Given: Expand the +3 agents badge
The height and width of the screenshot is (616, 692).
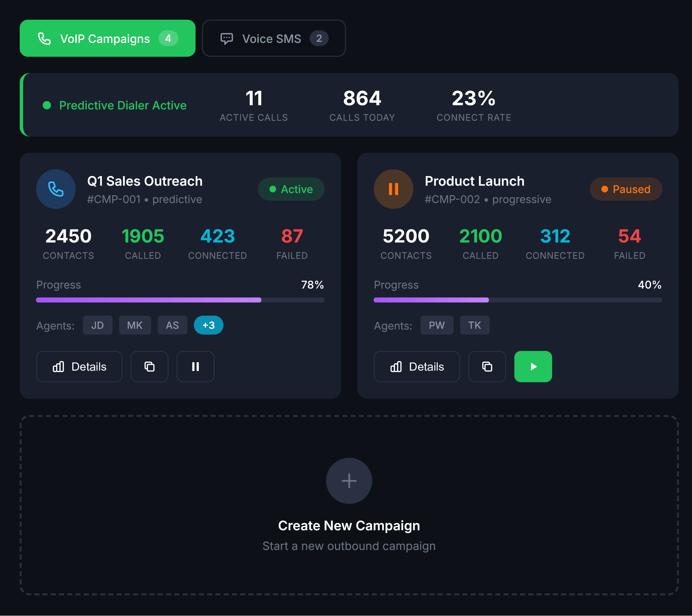Looking at the screenshot, I should [x=208, y=325].
